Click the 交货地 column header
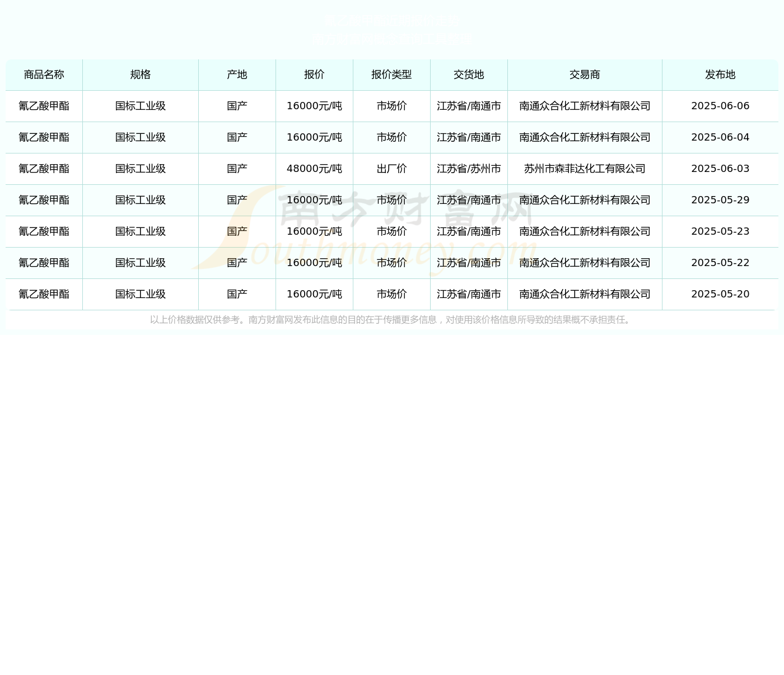The height and width of the screenshot is (675, 784). pos(469,75)
